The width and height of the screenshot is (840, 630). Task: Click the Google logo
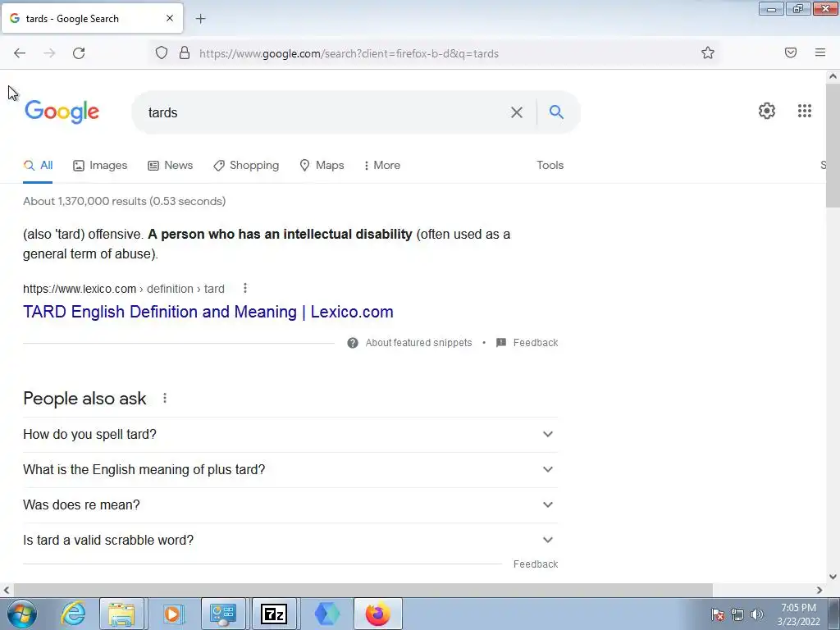click(62, 112)
